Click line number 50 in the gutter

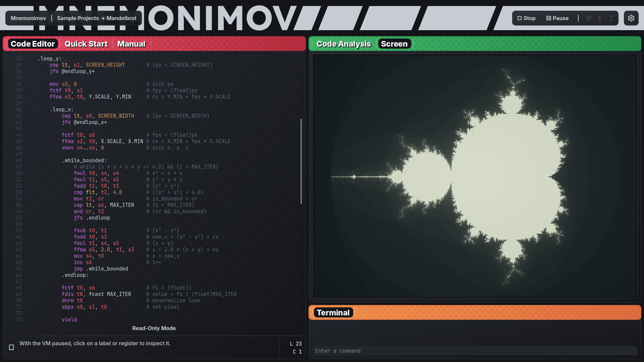pos(18,173)
